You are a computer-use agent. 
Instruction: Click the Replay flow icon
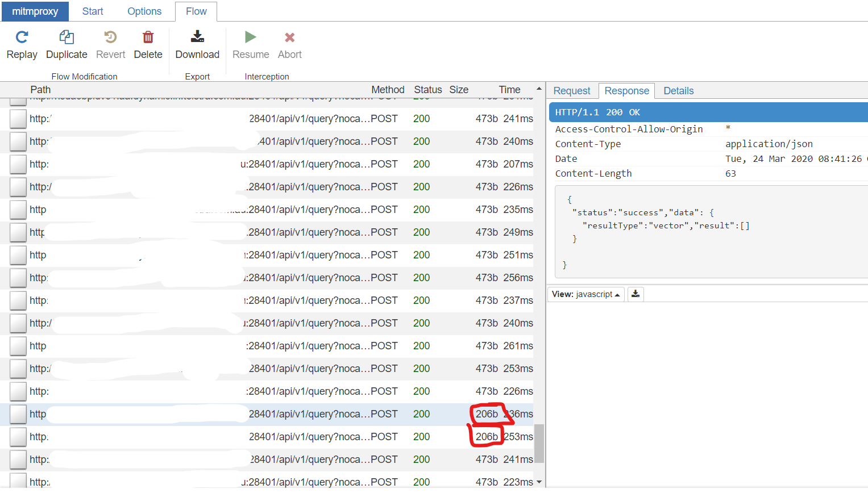[x=22, y=37]
